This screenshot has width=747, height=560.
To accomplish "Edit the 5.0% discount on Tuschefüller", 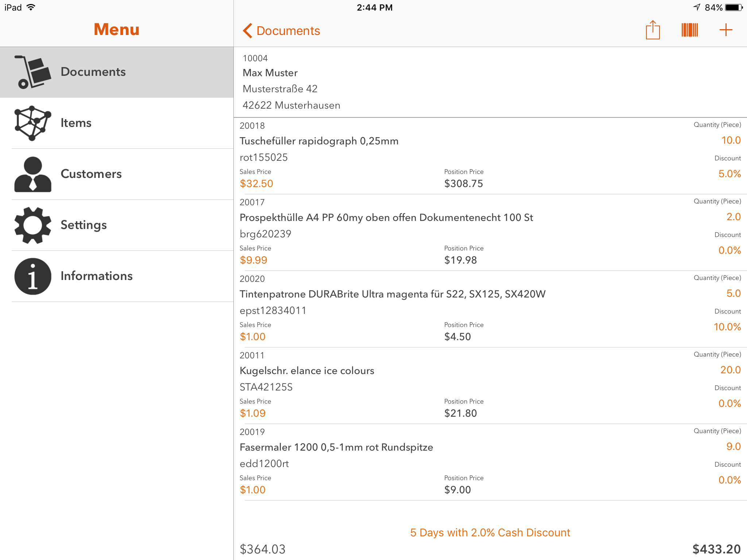I will pos(729,174).
